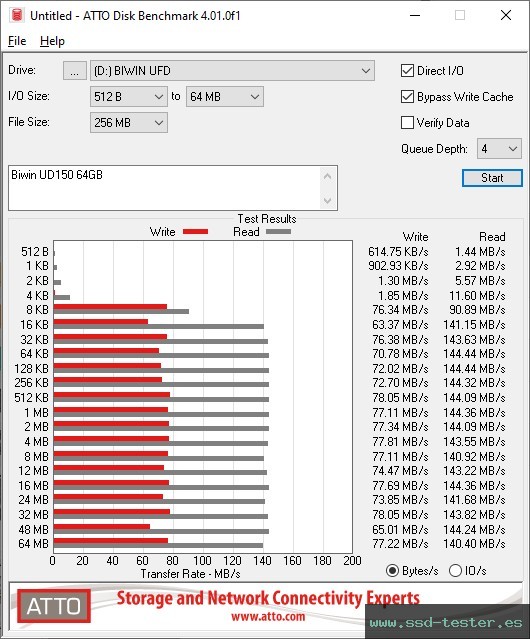Click the maximize window button

(x=460, y=15)
